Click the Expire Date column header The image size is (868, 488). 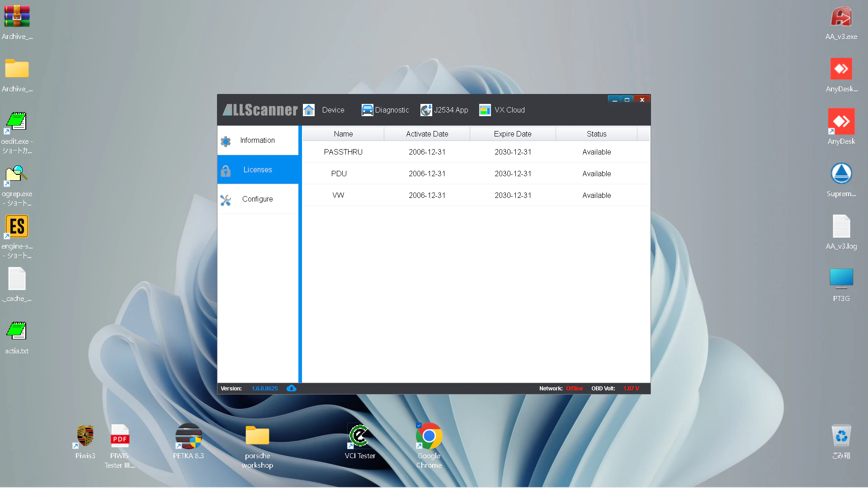[x=513, y=134]
